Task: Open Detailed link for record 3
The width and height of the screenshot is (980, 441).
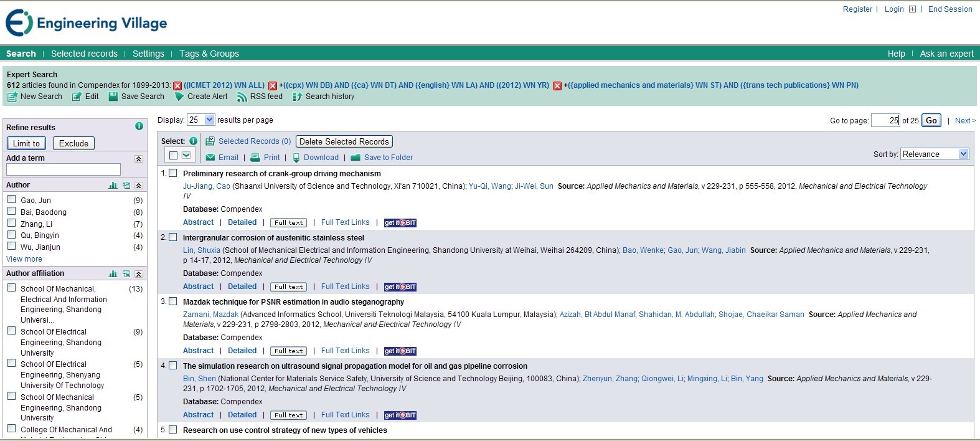Action: point(242,351)
